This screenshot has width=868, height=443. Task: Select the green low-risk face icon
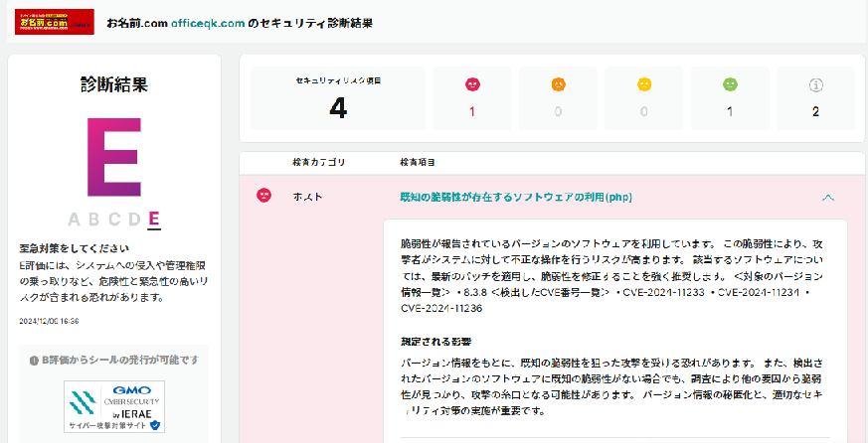(730, 84)
